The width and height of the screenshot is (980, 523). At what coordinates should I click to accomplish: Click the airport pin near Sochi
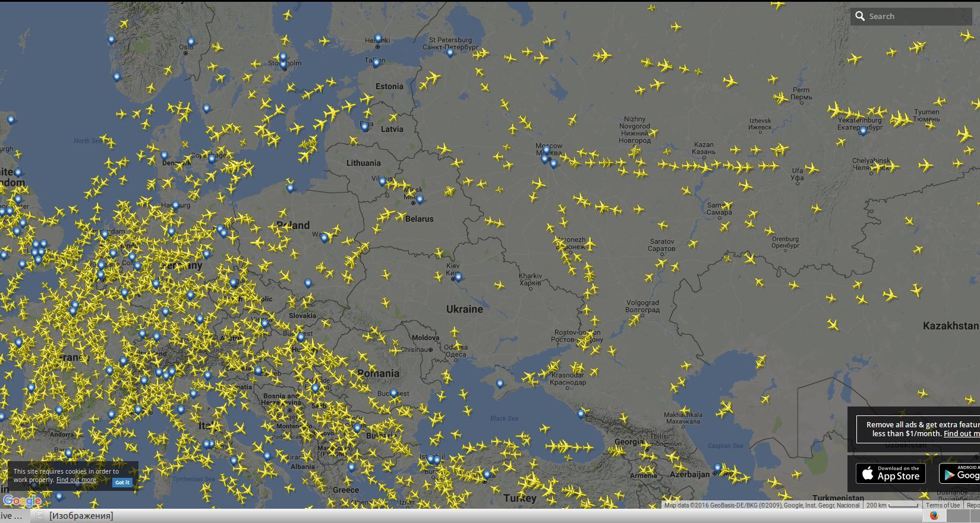[581, 413]
